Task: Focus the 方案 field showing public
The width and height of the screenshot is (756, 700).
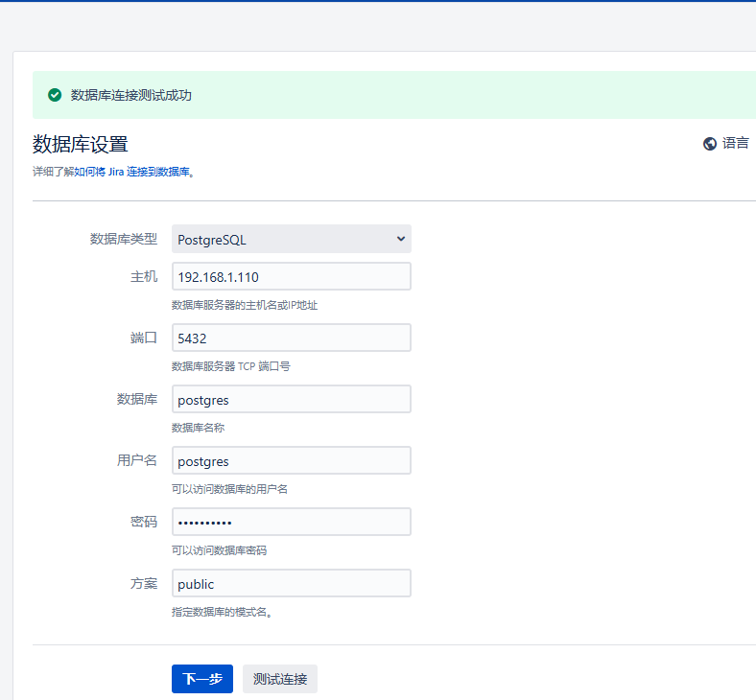Action: click(x=292, y=583)
